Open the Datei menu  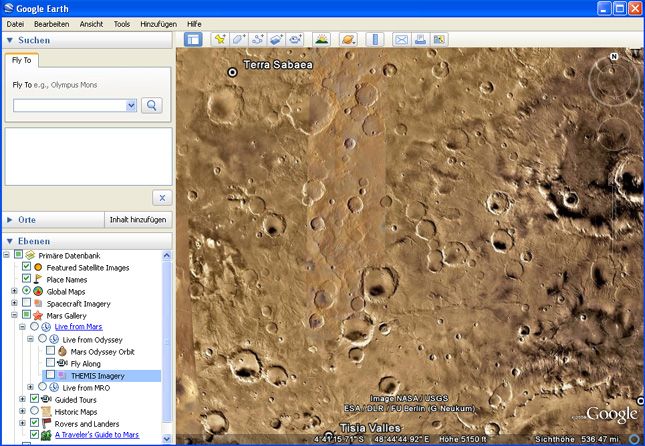pyautogui.click(x=15, y=24)
